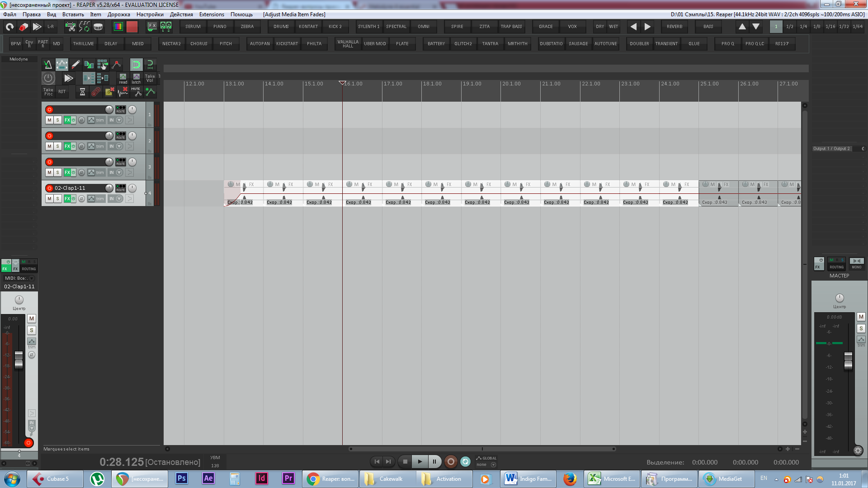Open the Item menu
Image resolution: width=868 pixels, height=488 pixels.
95,14
